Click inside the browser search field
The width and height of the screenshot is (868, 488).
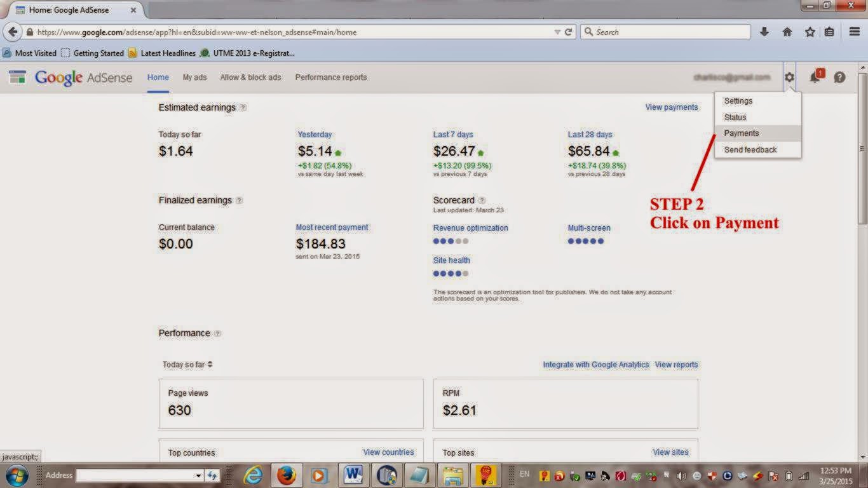click(x=642, y=31)
